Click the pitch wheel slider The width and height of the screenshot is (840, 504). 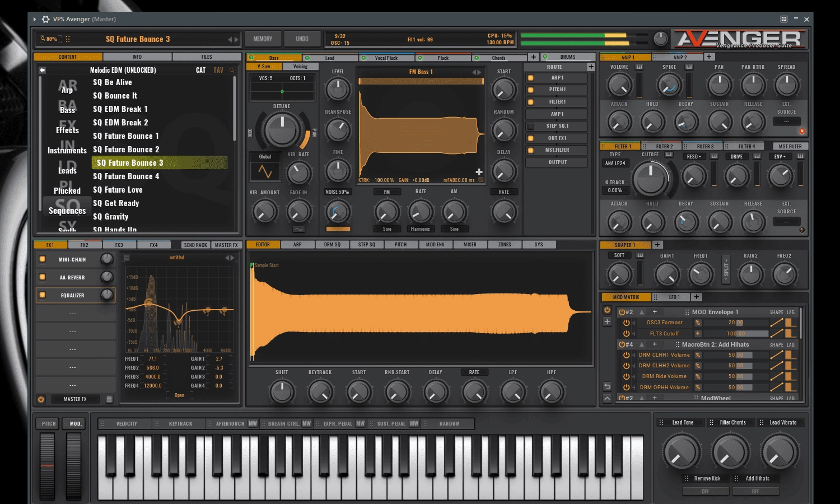pyautogui.click(x=47, y=466)
